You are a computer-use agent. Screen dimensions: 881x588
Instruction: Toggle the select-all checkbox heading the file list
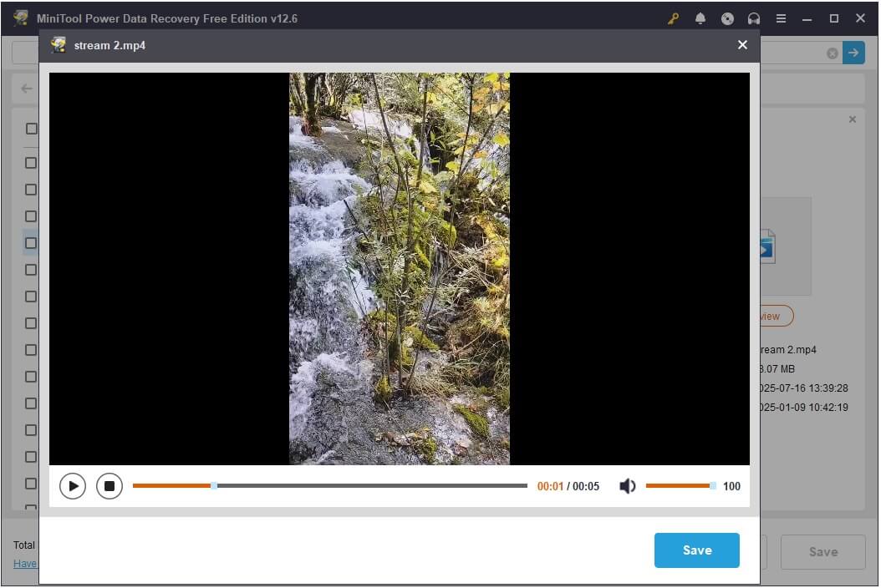point(31,129)
